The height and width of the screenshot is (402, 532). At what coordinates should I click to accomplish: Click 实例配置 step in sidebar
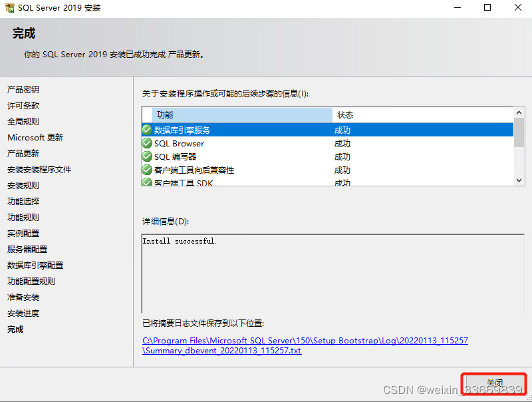click(23, 233)
